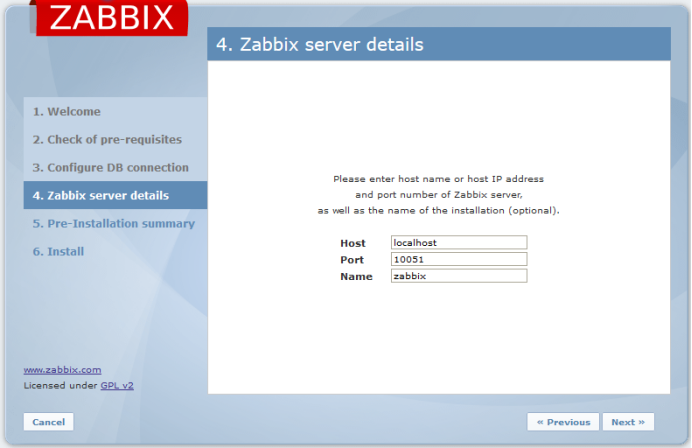Cancel the installation wizard
The image size is (692, 448).
49,422
